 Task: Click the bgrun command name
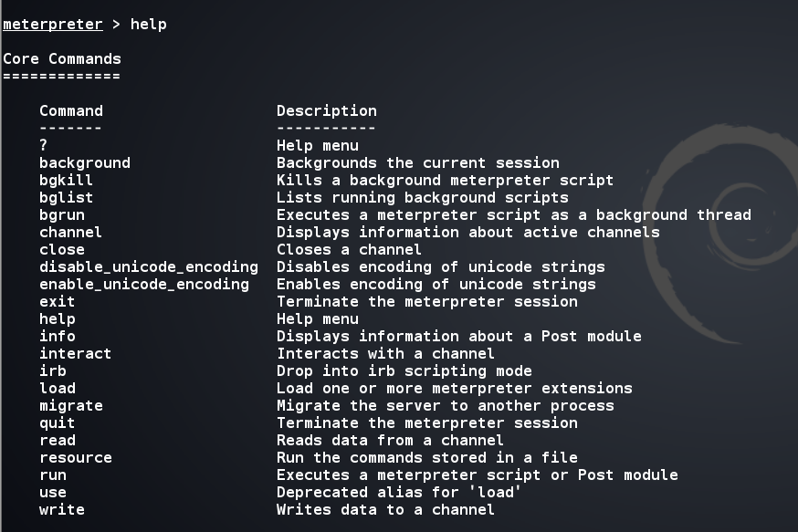coord(62,215)
